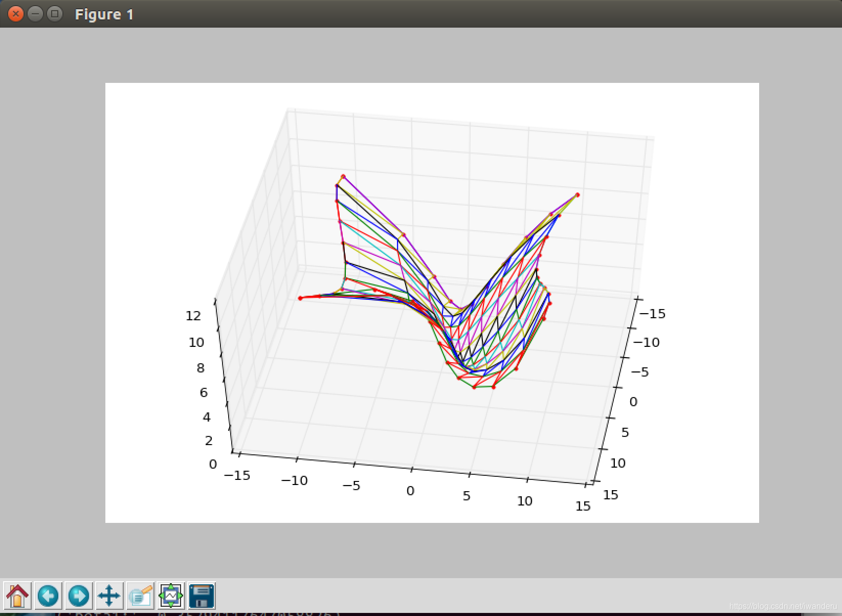Activate the Zoom to rectangle tool
842x616 pixels.
tap(140, 596)
